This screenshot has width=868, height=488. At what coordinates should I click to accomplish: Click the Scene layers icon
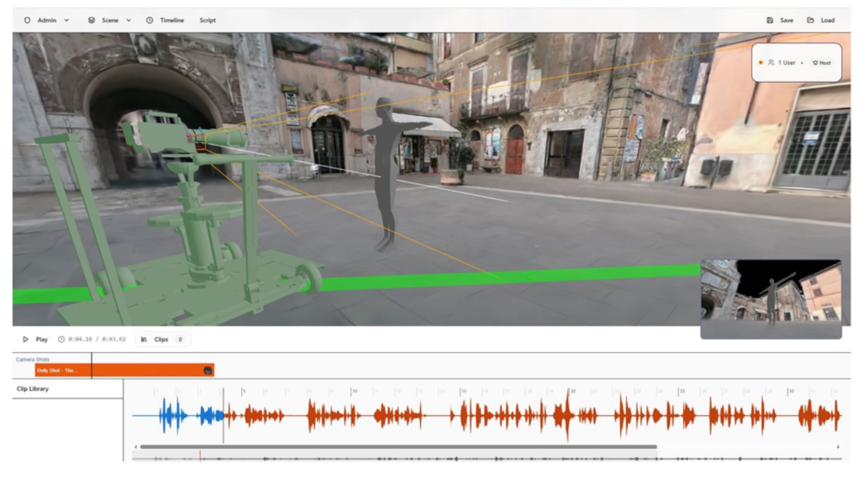91,20
